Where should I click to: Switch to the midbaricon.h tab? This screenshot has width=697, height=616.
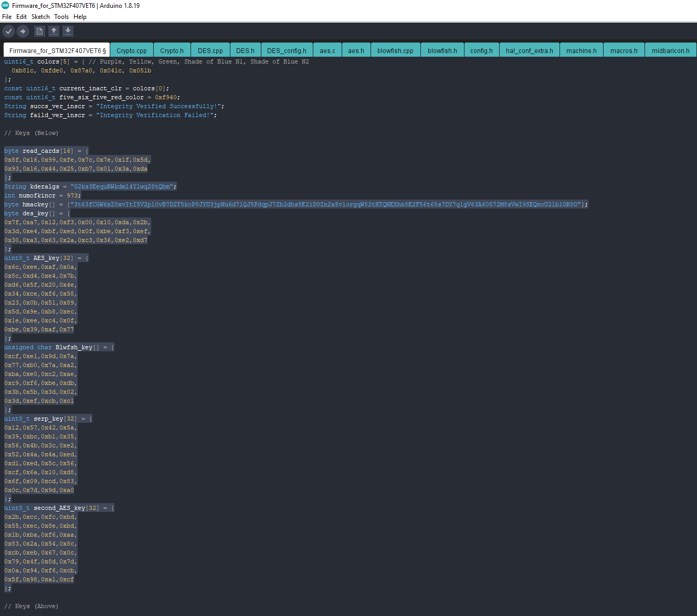click(x=671, y=50)
